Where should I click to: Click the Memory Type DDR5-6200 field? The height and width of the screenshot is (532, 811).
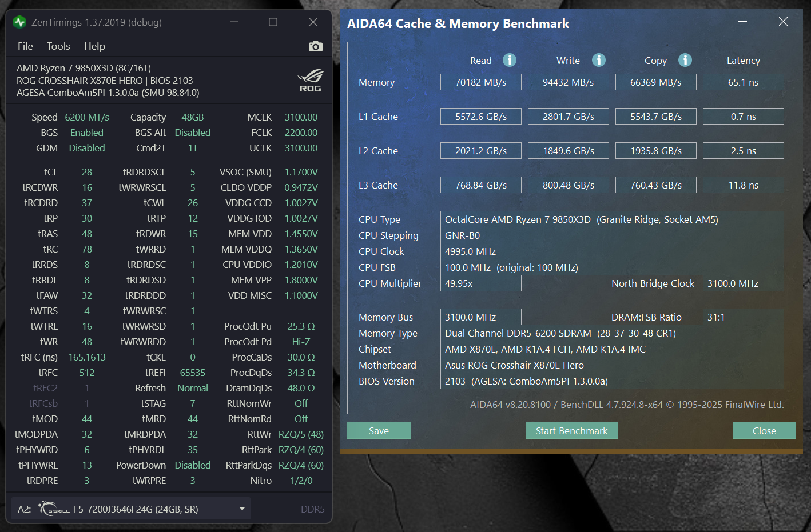[x=612, y=333]
